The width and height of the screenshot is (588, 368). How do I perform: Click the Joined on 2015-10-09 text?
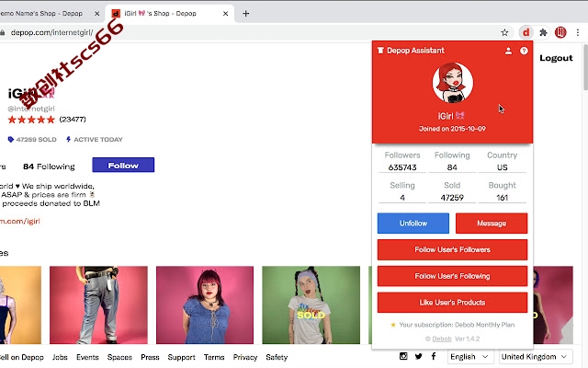(452, 129)
